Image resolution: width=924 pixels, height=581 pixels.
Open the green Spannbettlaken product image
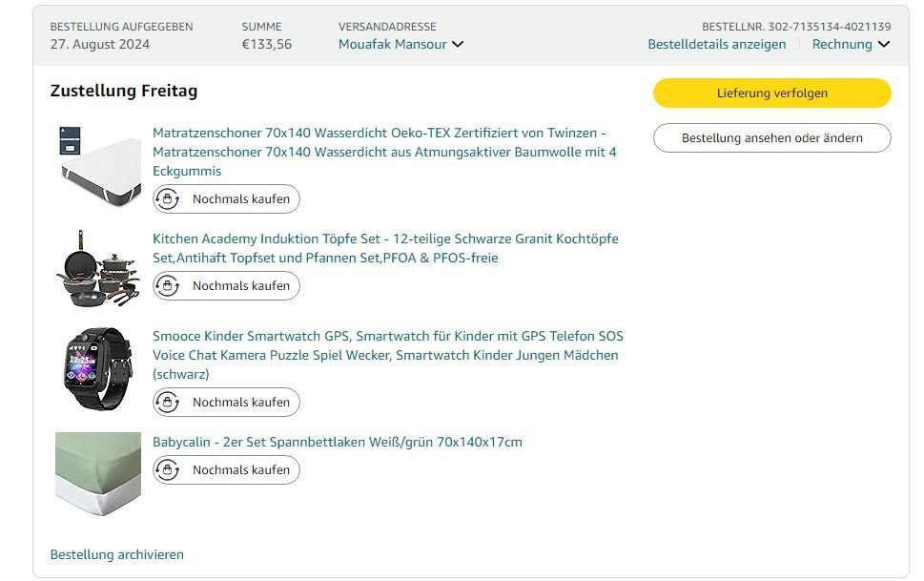pyautogui.click(x=98, y=473)
